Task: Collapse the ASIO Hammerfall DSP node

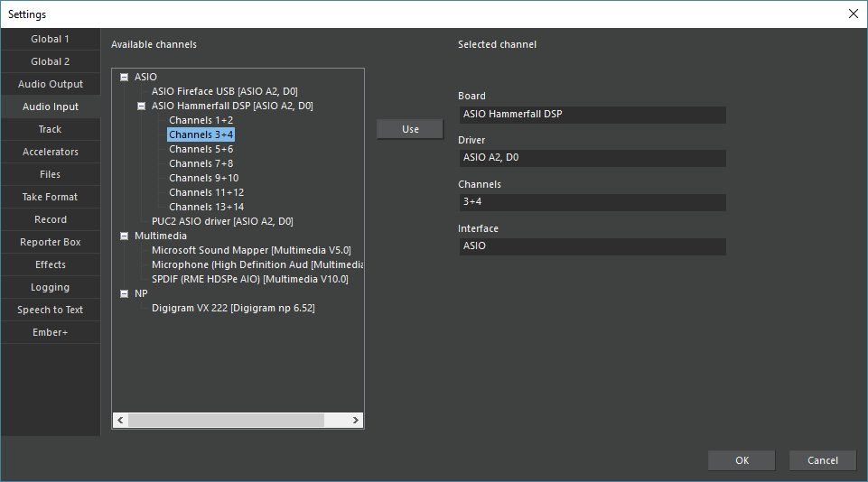Action: tap(141, 107)
